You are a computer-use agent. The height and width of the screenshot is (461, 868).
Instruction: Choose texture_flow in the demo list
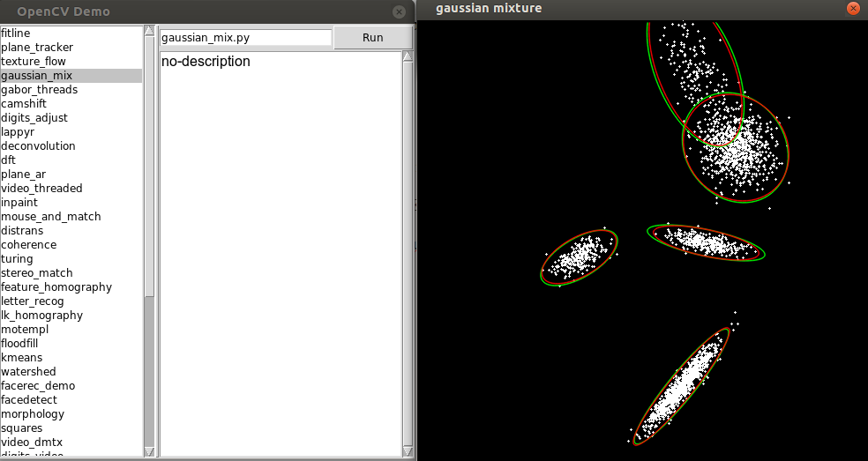point(34,62)
